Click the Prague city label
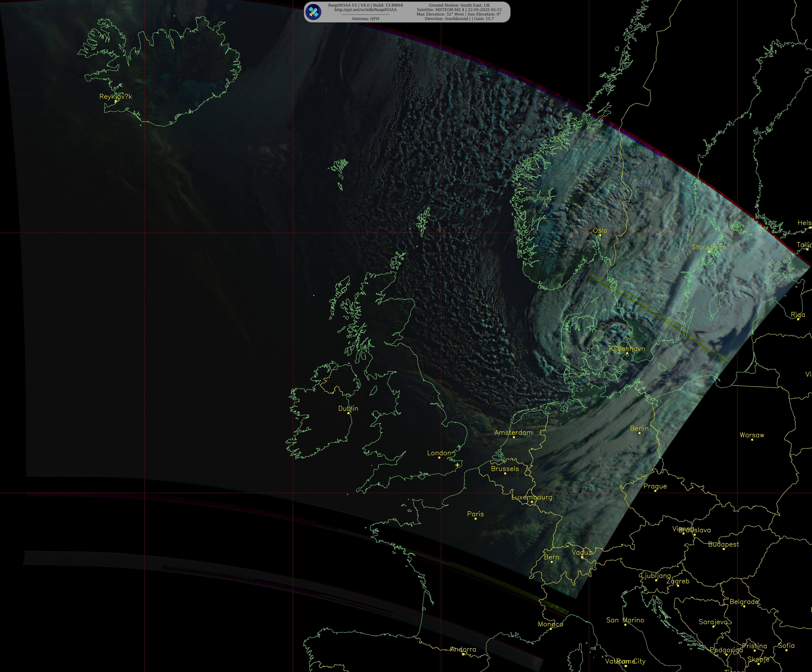The width and height of the screenshot is (812, 672). (x=655, y=486)
